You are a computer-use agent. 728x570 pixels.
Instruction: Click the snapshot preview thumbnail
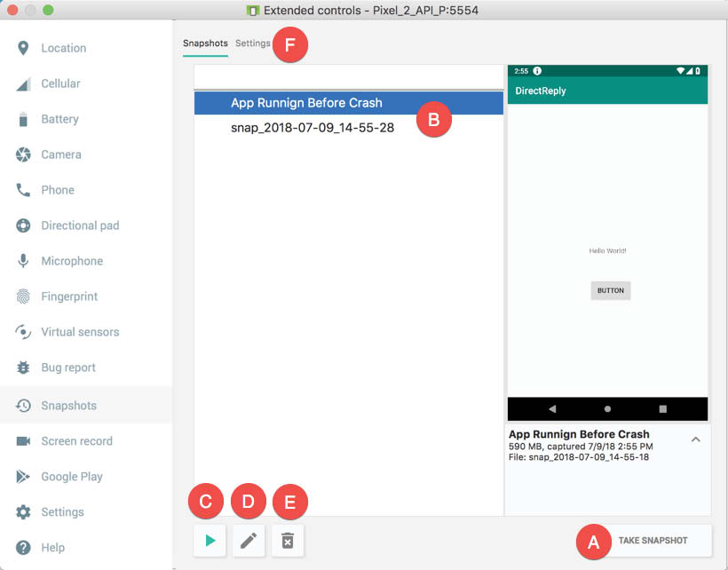click(607, 242)
